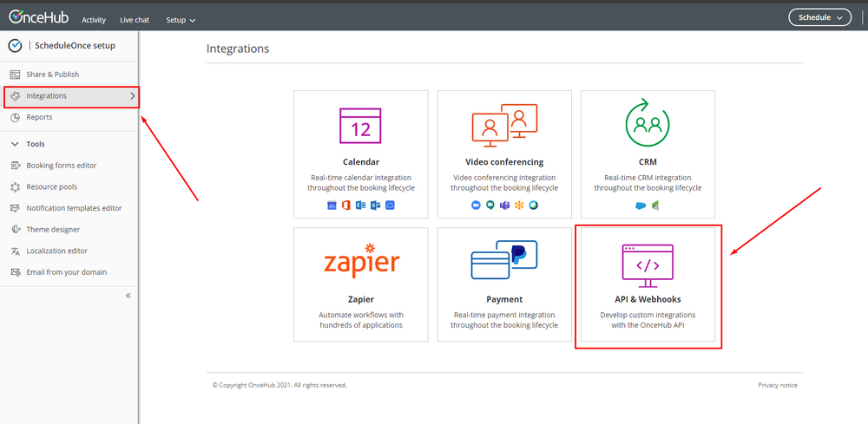Click the orange asterisk GoToMeeting logo
Screen dimensions: 868x424
[519, 205]
